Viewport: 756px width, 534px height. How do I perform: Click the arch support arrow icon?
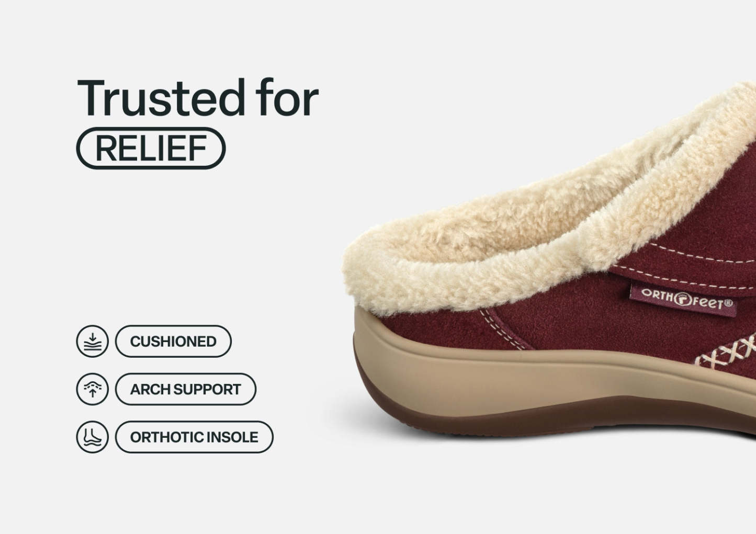click(x=93, y=389)
